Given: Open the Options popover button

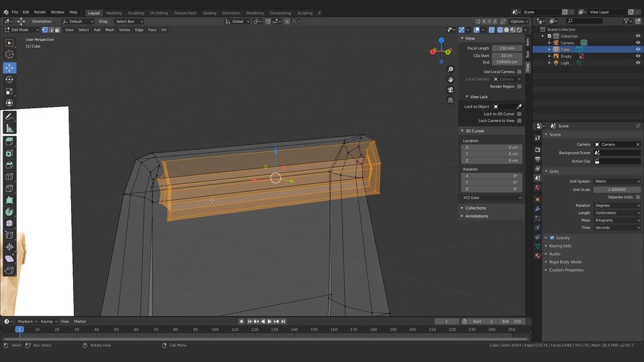Looking at the screenshot, I should [x=519, y=21].
